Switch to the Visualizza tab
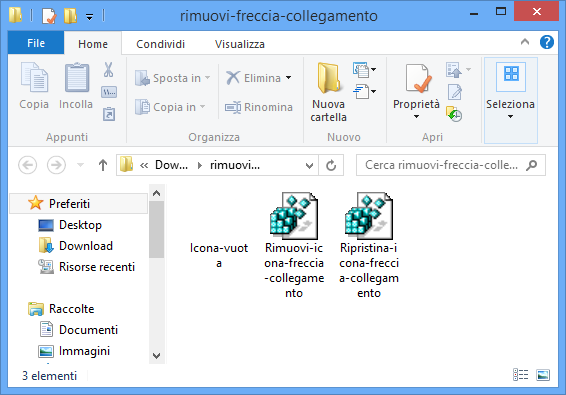This screenshot has width=566, height=395. point(240,44)
